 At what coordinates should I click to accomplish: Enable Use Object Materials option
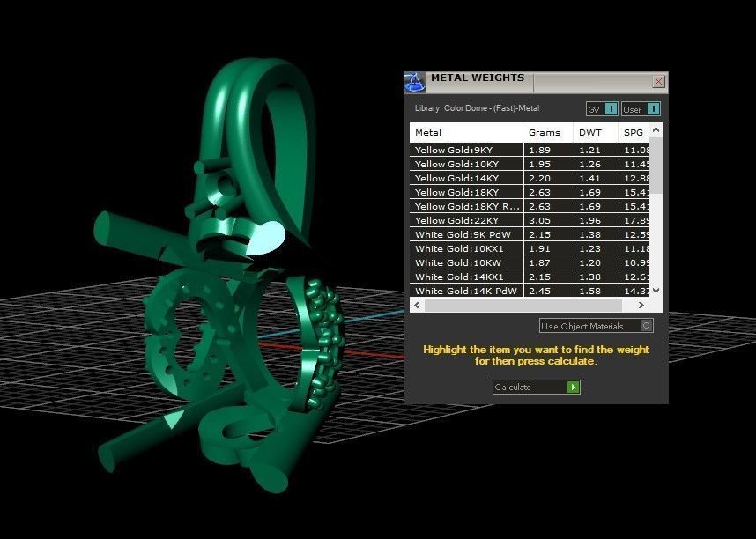pos(596,326)
